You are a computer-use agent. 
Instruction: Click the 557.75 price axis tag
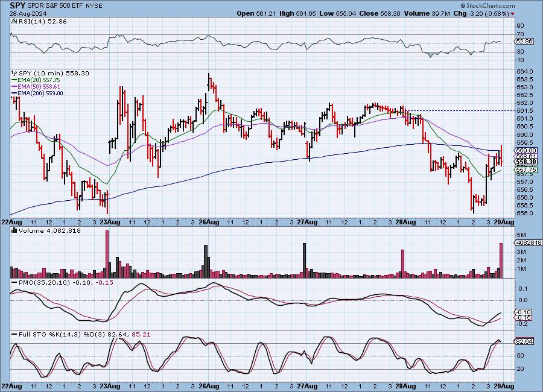(526, 169)
